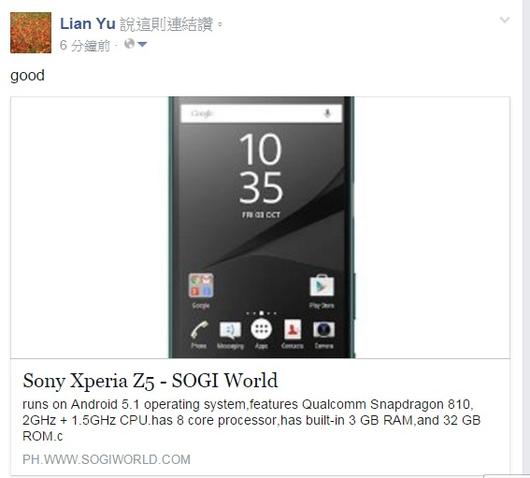This screenshot has height=478, width=530.
Task: Open Lian Yu's profile picture
Action: point(31,32)
